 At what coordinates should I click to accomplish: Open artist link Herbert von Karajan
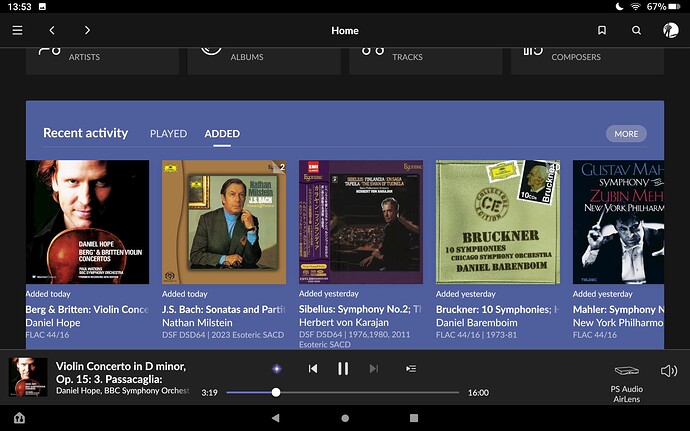click(x=344, y=323)
